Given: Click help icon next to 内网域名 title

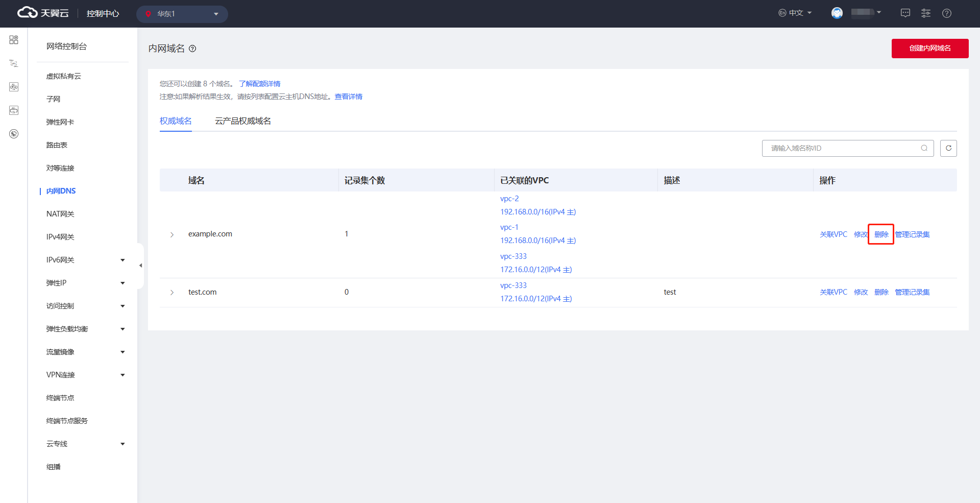Looking at the screenshot, I should point(192,49).
